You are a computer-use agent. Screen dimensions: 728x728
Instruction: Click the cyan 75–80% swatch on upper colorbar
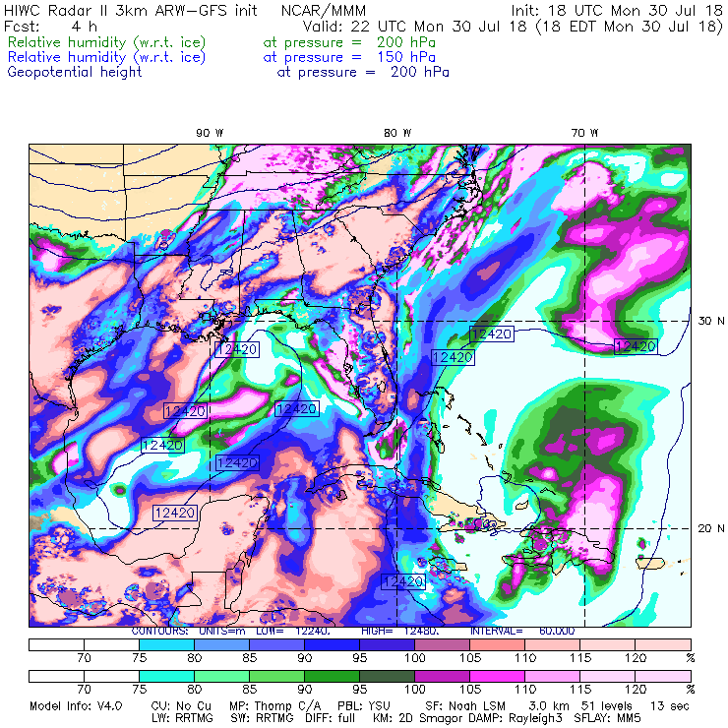(x=166, y=644)
